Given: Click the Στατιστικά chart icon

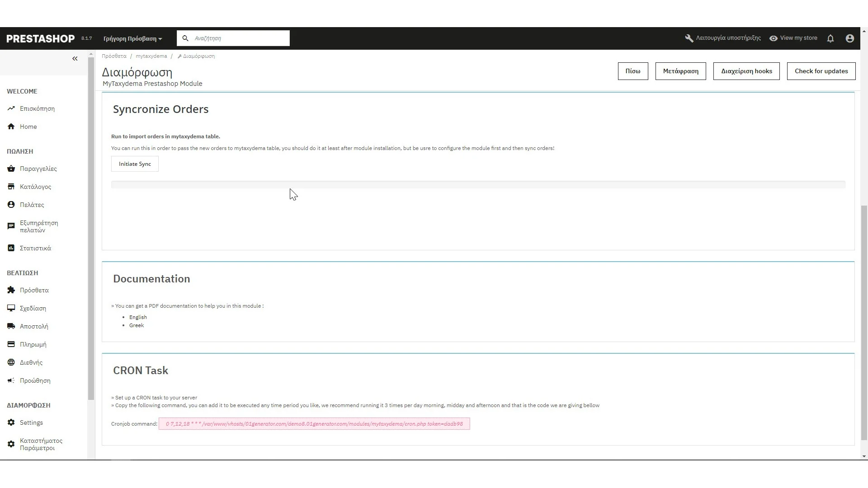Looking at the screenshot, I should click(11, 248).
